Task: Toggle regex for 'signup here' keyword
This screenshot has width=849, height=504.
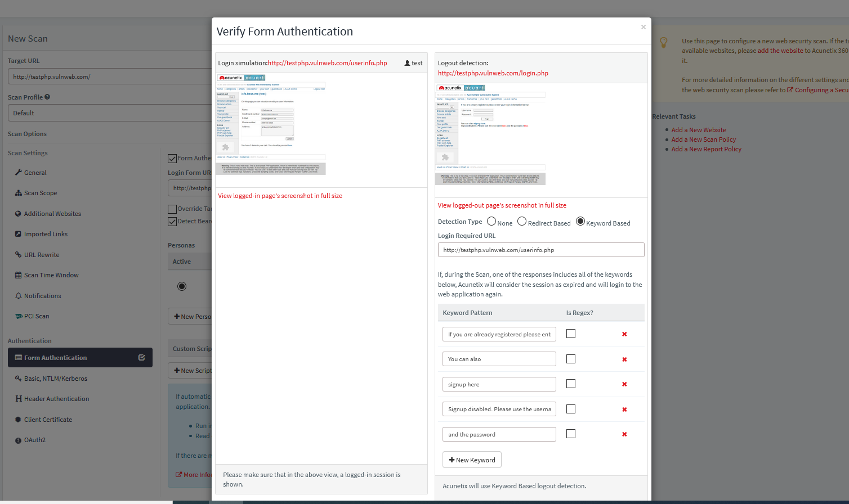Action: (571, 384)
